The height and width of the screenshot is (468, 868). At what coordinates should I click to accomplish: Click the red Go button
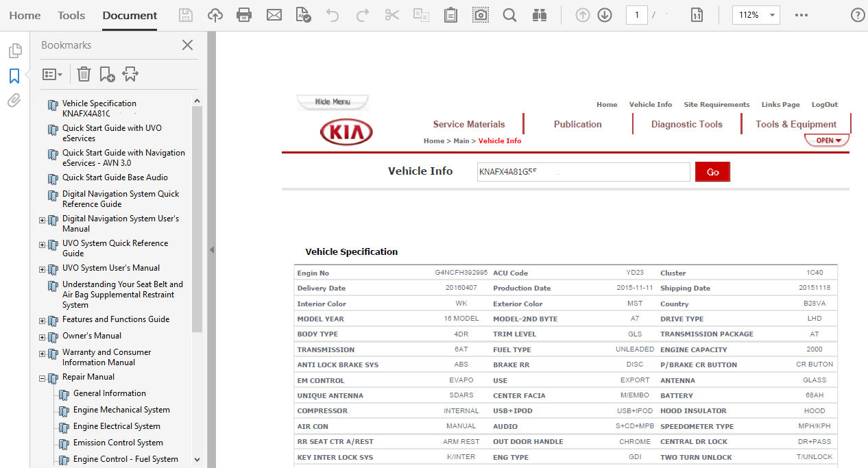click(x=712, y=171)
